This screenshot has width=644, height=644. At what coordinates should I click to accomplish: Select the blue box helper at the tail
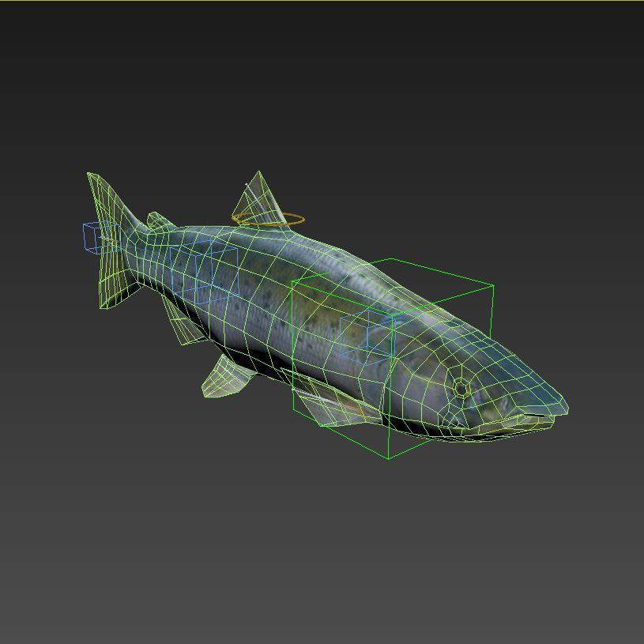(101, 237)
